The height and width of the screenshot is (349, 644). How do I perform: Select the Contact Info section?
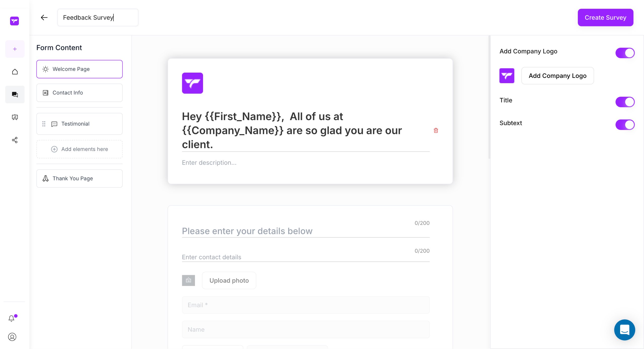79,93
